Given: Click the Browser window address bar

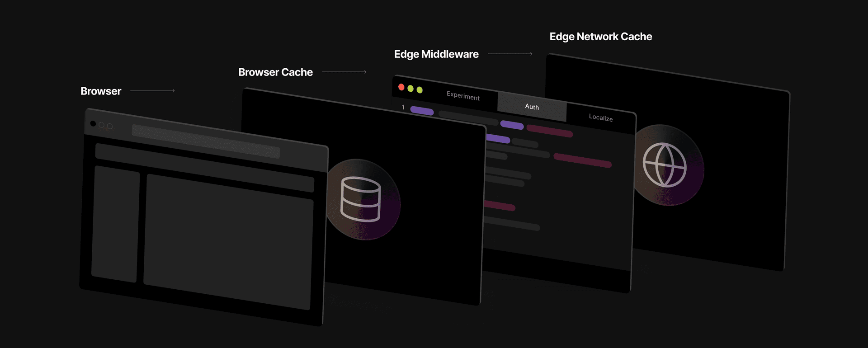Looking at the screenshot, I should pos(206,141).
